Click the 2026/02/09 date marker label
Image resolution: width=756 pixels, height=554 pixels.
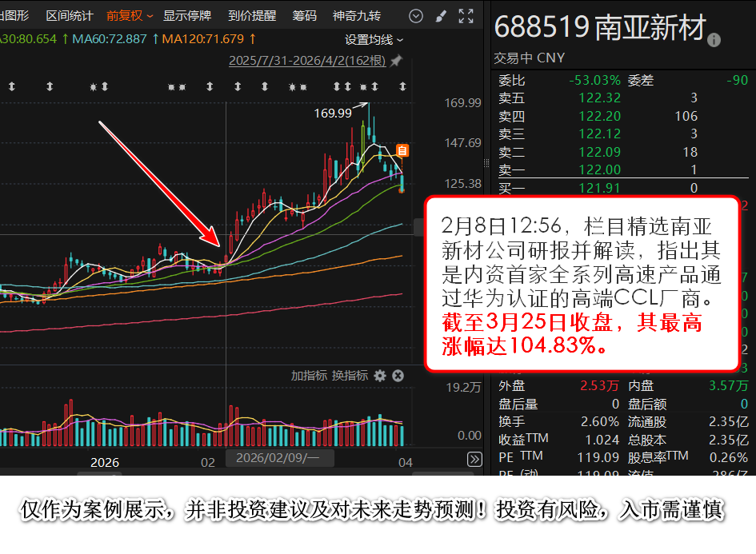[x=278, y=458]
